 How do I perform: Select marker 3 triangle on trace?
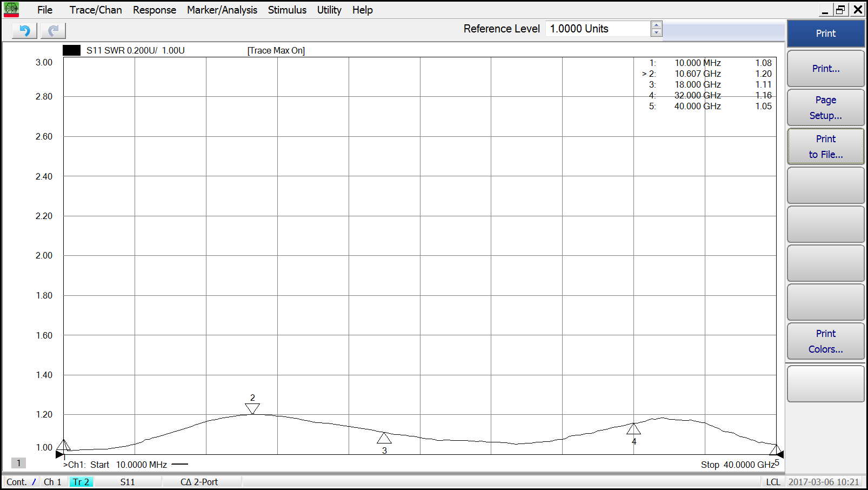click(384, 438)
